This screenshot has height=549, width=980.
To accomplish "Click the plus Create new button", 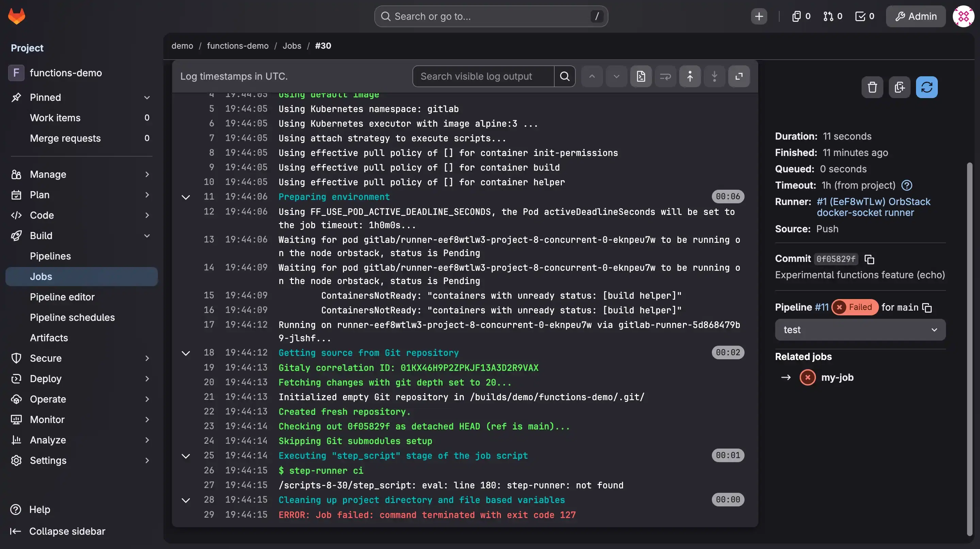I will [759, 16].
